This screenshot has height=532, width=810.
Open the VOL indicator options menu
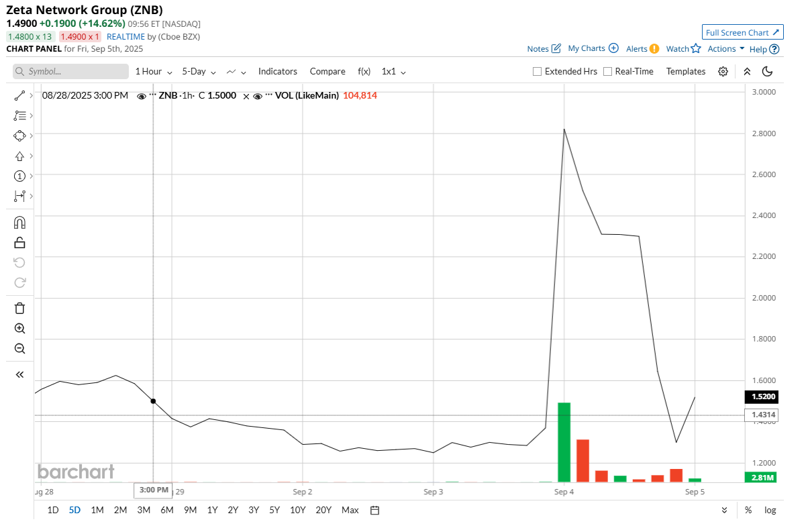tap(269, 95)
